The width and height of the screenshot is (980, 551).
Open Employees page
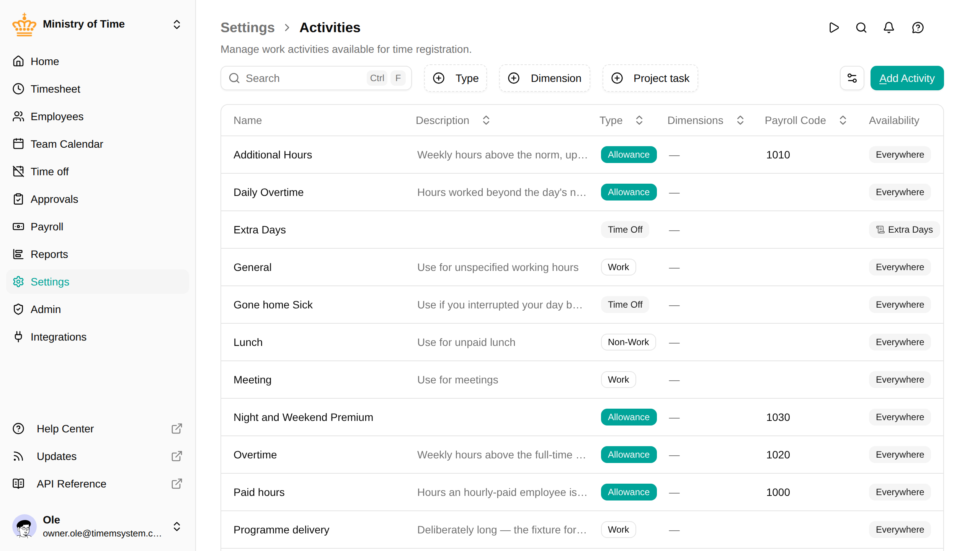tap(98, 116)
